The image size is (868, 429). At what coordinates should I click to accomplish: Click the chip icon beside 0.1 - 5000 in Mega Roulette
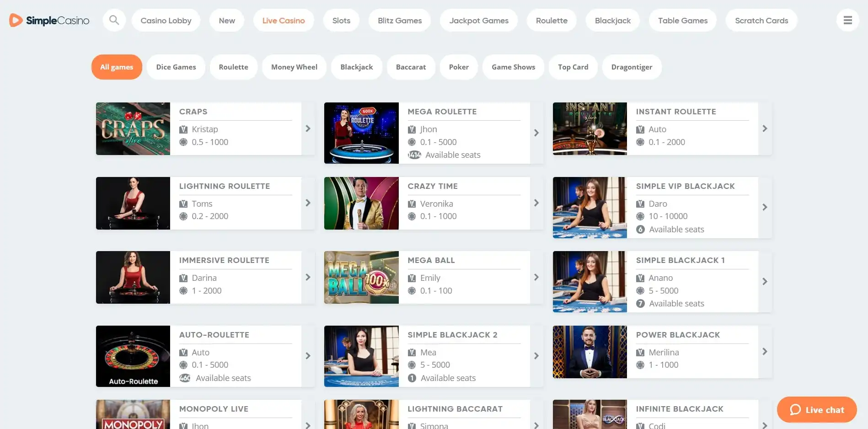click(412, 142)
